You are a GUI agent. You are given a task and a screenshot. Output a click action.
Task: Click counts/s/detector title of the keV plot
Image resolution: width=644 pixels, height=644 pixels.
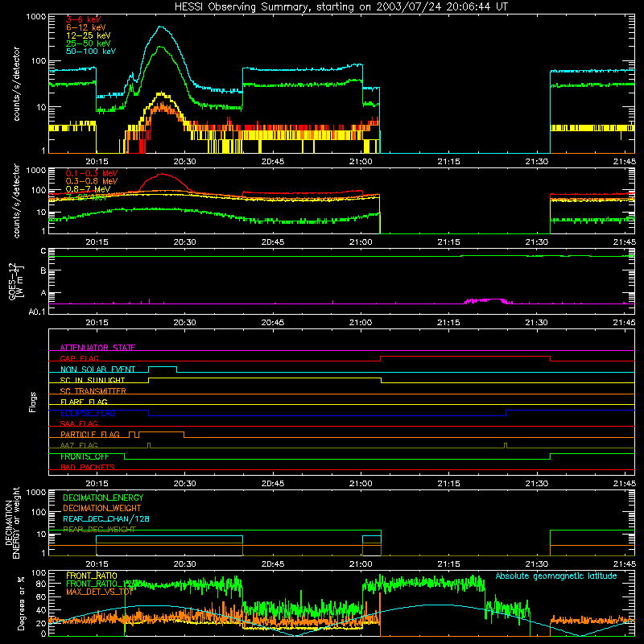point(16,84)
